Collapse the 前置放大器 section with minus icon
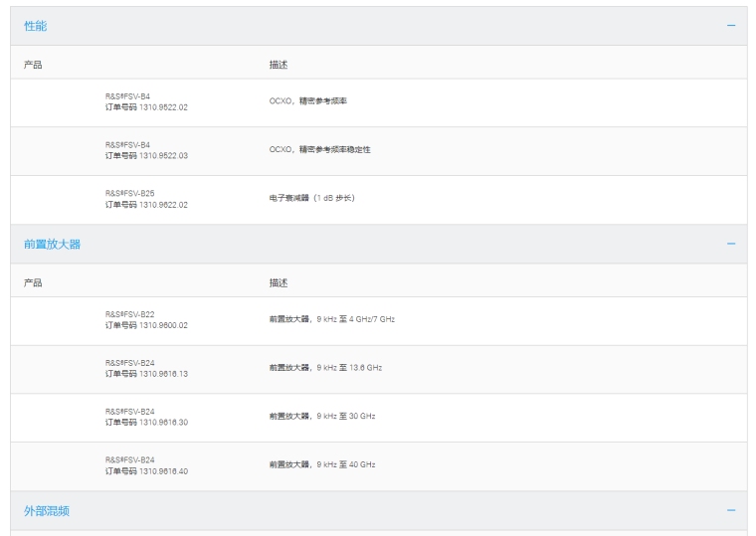The width and height of the screenshot is (756, 536). click(731, 244)
